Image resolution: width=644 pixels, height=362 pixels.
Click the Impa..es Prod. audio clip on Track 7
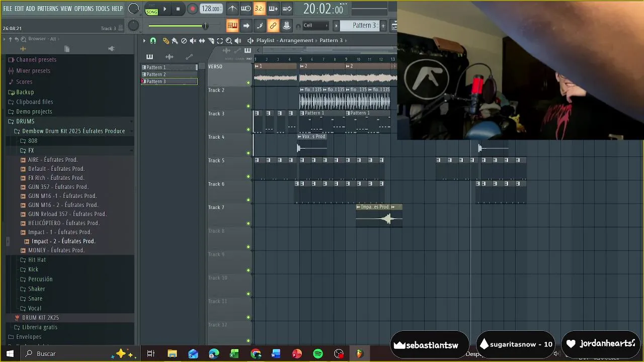click(x=379, y=216)
